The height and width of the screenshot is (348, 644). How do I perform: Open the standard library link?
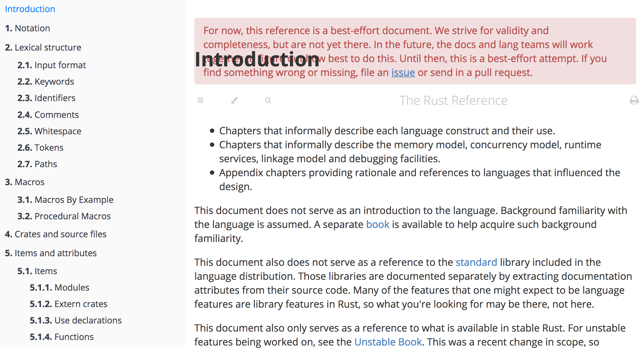coord(476,262)
